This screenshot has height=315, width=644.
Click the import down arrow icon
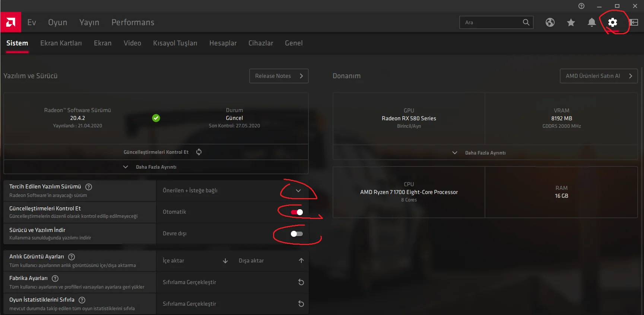pos(225,261)
